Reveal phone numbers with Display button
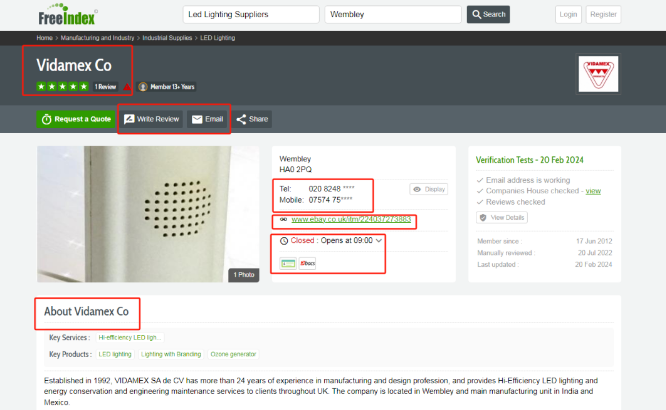The height and width of the screenshot is (410, 666). coord(429,189)
